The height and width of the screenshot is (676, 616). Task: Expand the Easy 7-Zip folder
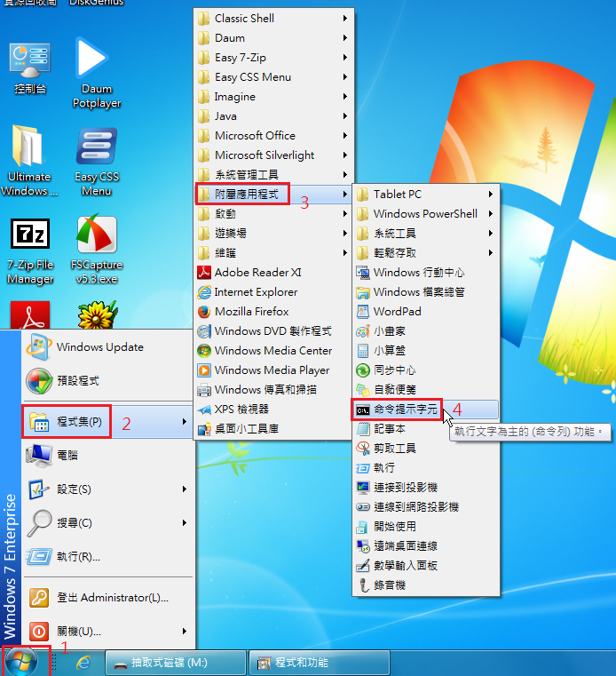pyautogui.click(x=273, y=58)
